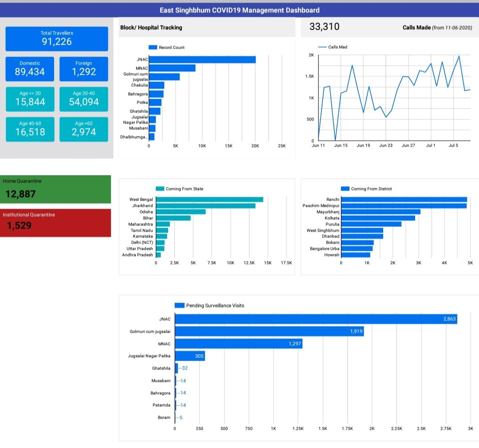Click the Jugsalai Nagar Palika bar labelled 305
This screenshot has width=479, height=448.
tap(190, 356)
